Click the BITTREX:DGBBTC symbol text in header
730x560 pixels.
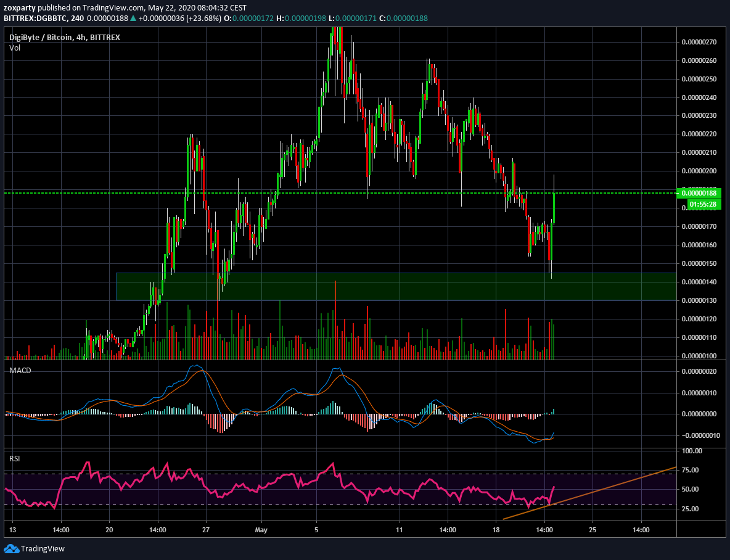pos(36,18)
